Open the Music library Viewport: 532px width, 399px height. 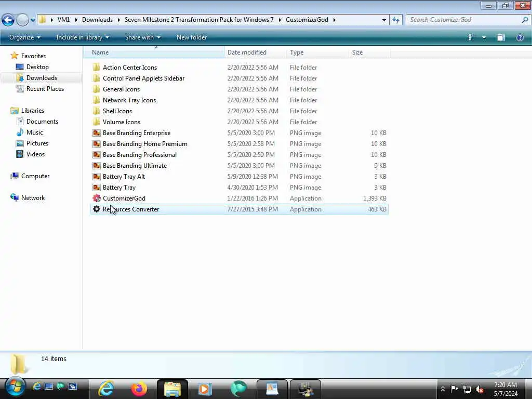(35, 132)
